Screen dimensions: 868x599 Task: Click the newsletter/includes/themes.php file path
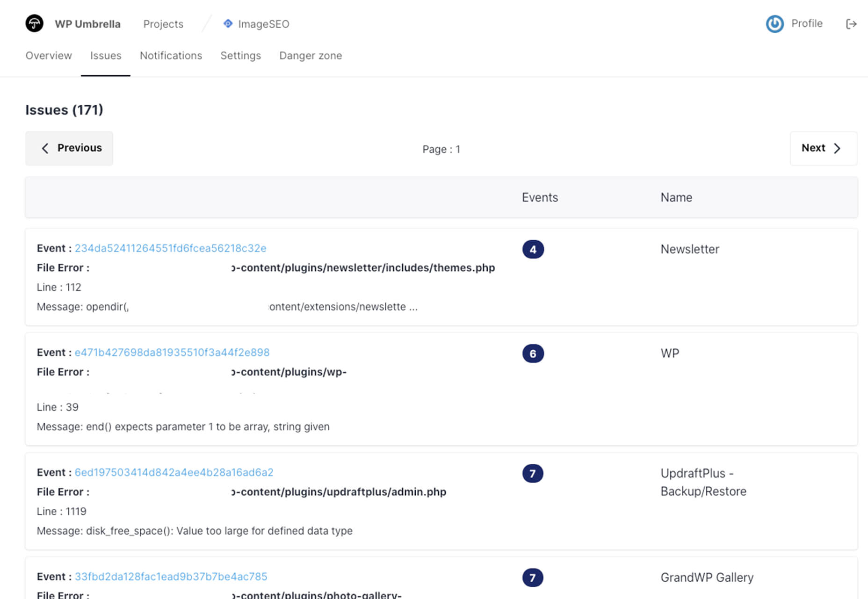click(363, 268)
